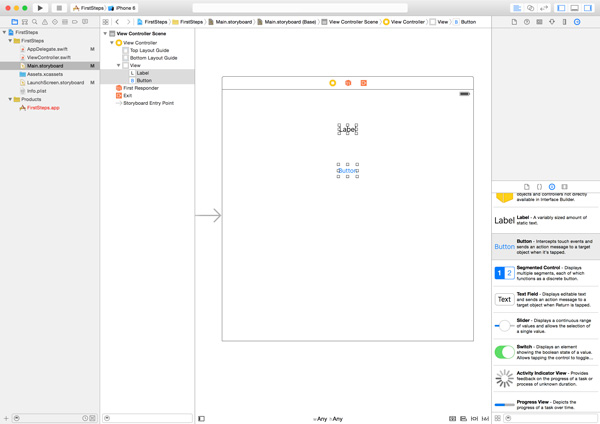The image size is (600, 424).
Task: Choose Slider in object library
Action: 545,326
